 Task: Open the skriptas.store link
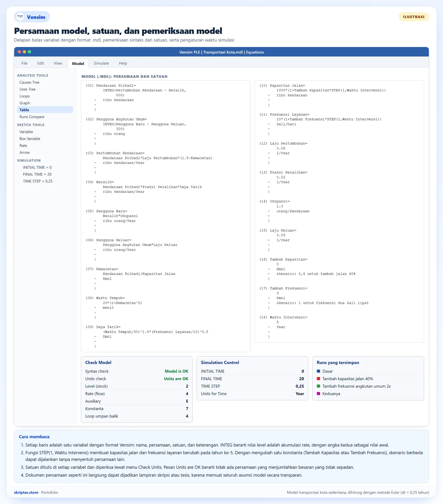[26, 492]
